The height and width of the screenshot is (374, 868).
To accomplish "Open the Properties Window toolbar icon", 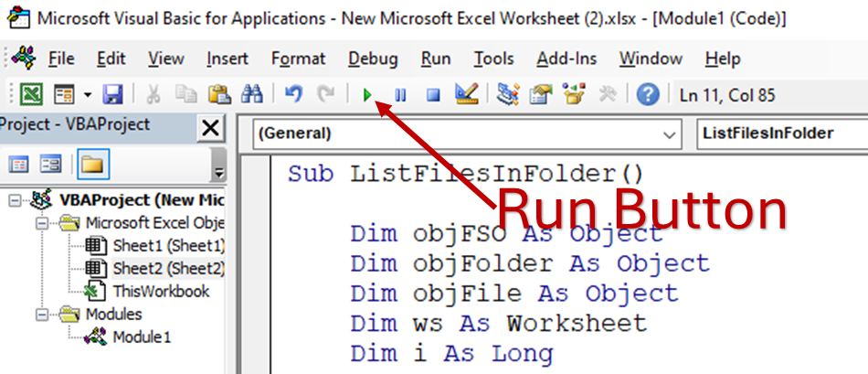I will click(x=540, y=95).
